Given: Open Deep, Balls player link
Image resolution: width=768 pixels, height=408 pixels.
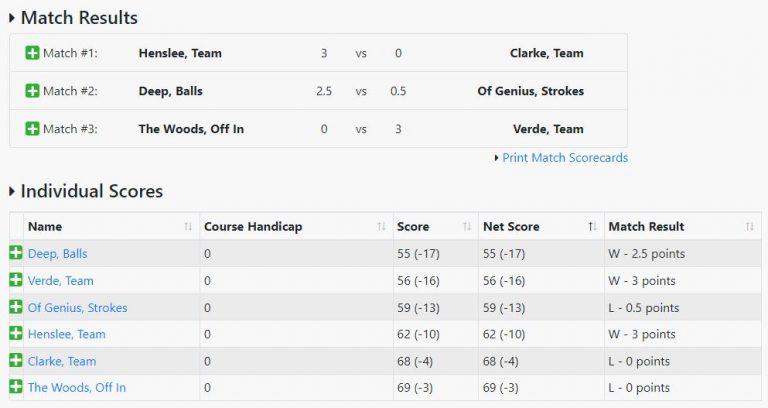Looking at the screenshot, I should pyautogui.click(x=58, y=254).
